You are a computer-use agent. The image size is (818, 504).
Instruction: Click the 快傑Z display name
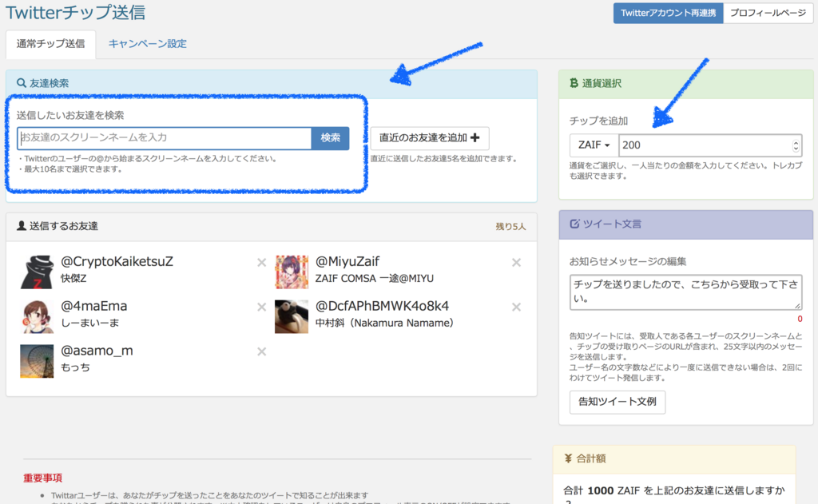pyautogui.click(x=73, y=279)
